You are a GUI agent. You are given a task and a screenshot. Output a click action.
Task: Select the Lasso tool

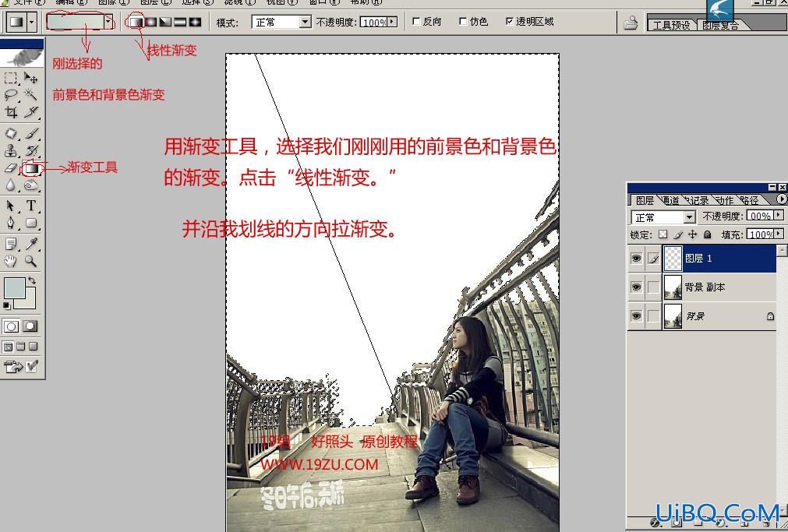point(11,94)
